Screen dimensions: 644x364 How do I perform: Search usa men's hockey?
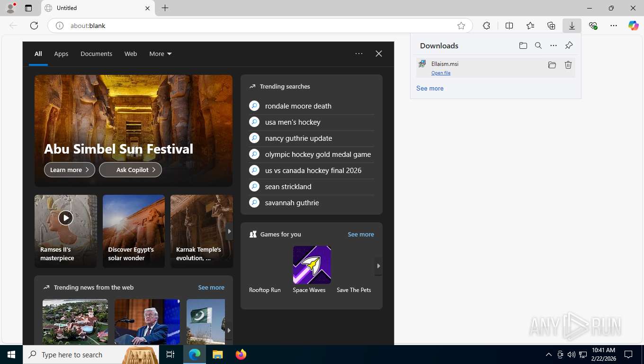pos(312,122)
